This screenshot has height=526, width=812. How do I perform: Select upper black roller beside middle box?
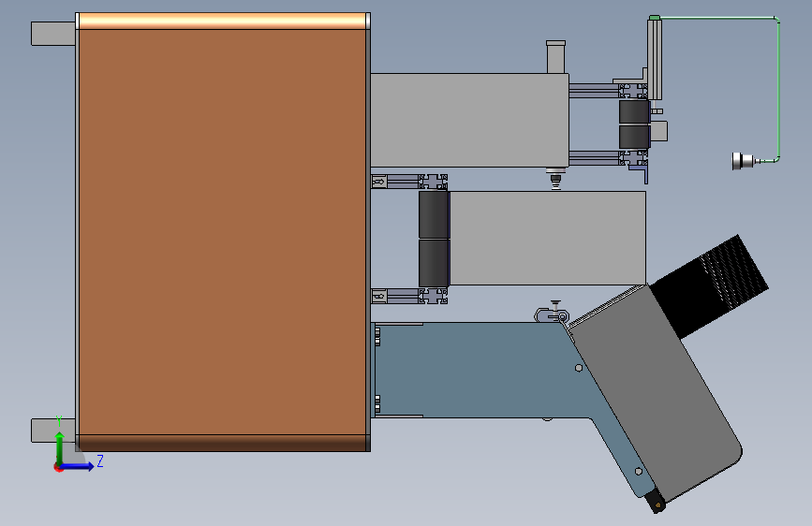tap(434, 215)
